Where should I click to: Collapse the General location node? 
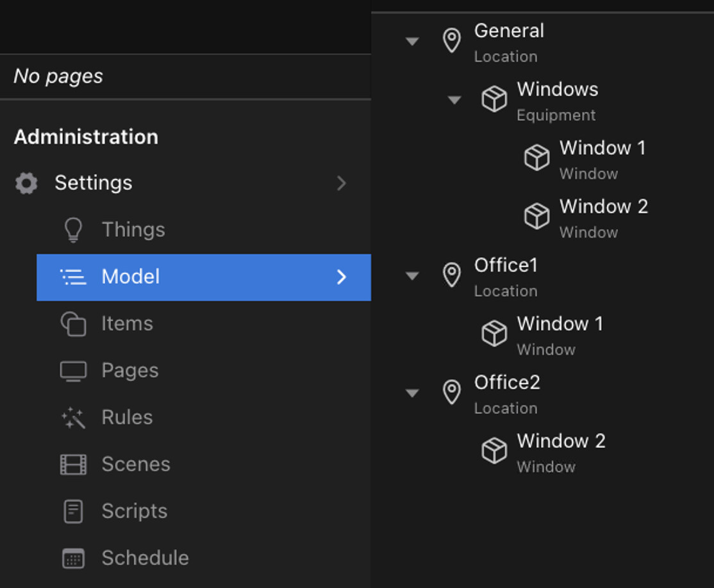[412, 42]
